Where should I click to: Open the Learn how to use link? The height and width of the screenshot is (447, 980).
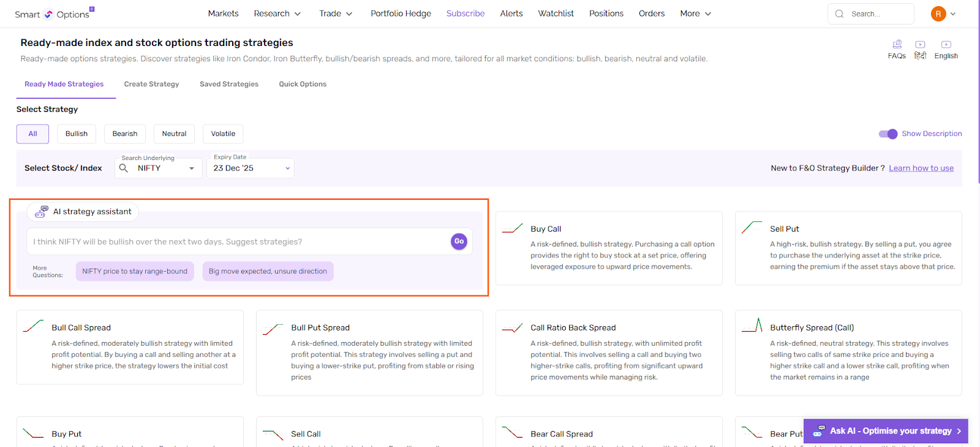click(x=921, y=168)
